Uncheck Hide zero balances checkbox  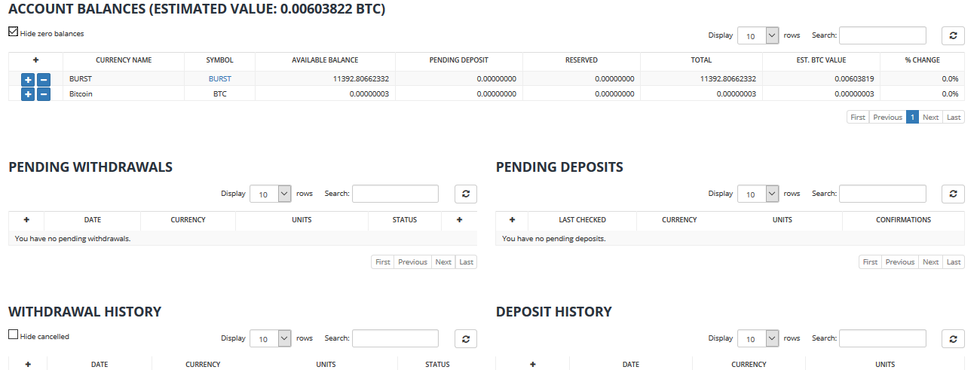pos(13,32)
